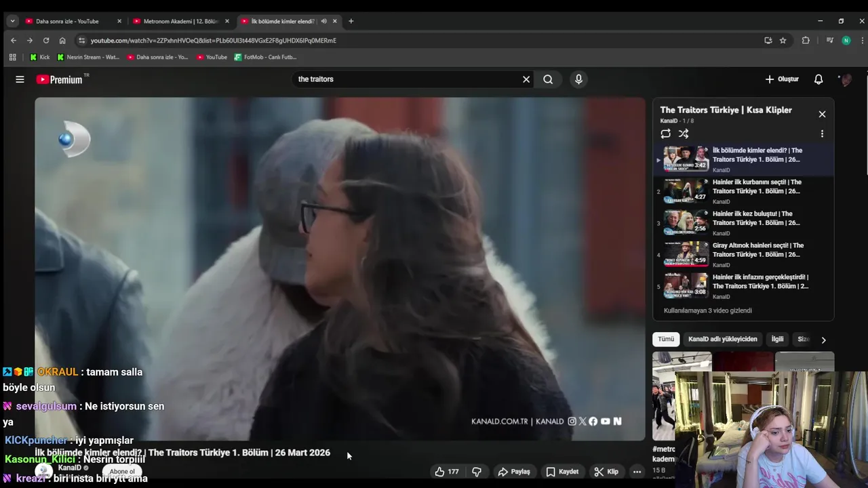
Task: Select current playlist item İlk bölümde kimler elendi
Action: (743, 160)
